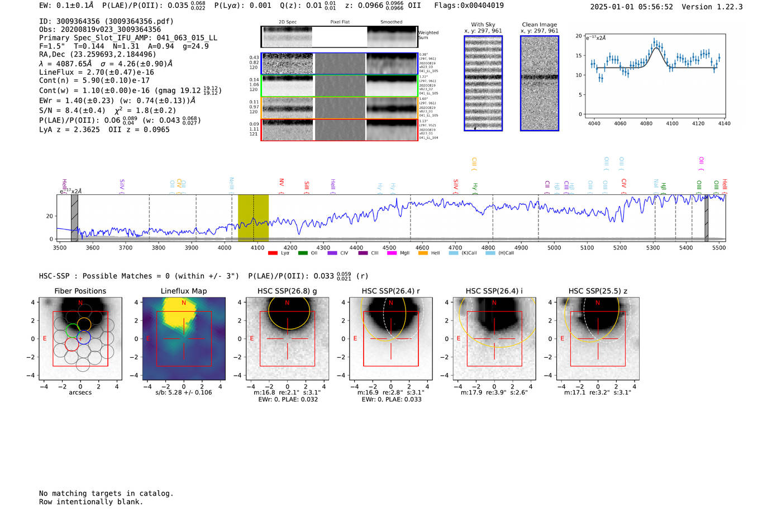782x532 pixels.
Task: Click the 2D Spec column header
Action: [x=288, y=22]
